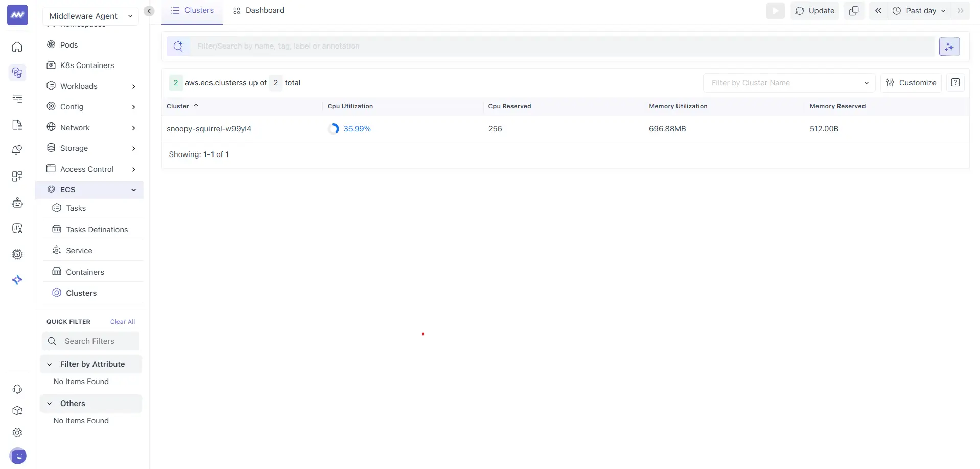Open the help question-mark icon beside Customize
Viewport: 980px width, 469px height.
pos(955,82)
